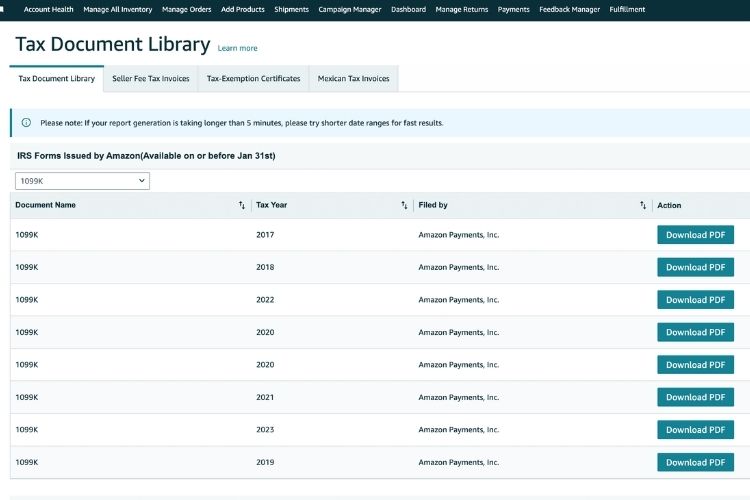Go to Manage All Inventory menu
This screenshot has height=500, width=750.
pos(118,9)
